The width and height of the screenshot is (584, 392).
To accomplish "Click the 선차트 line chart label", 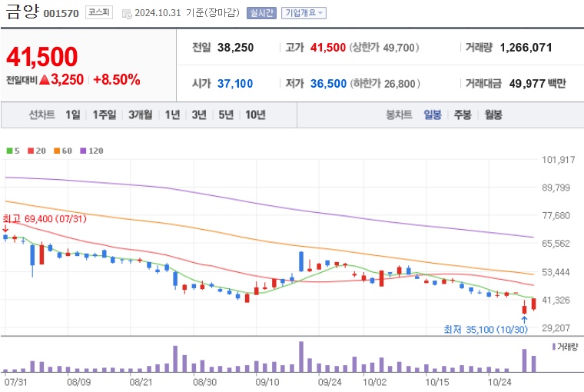I will [x=41, y=115].
